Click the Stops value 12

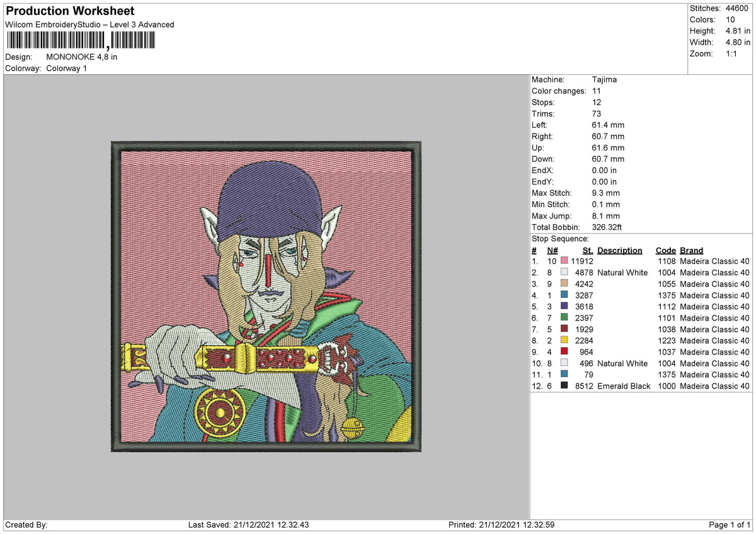point(597,103)
